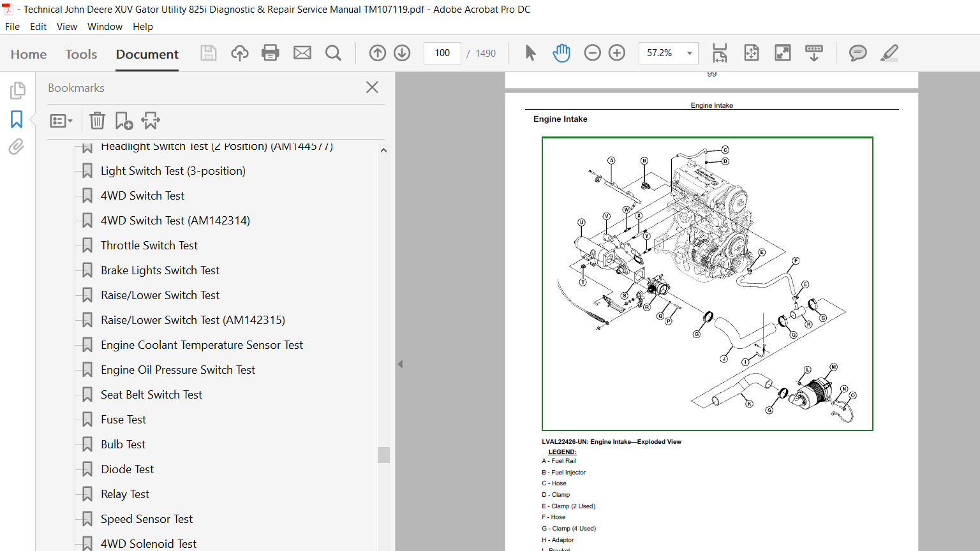Screen dimensions: 980x551
Task: Click legend entry G - Clamp (4 Used)
Action: pos(568,529)
